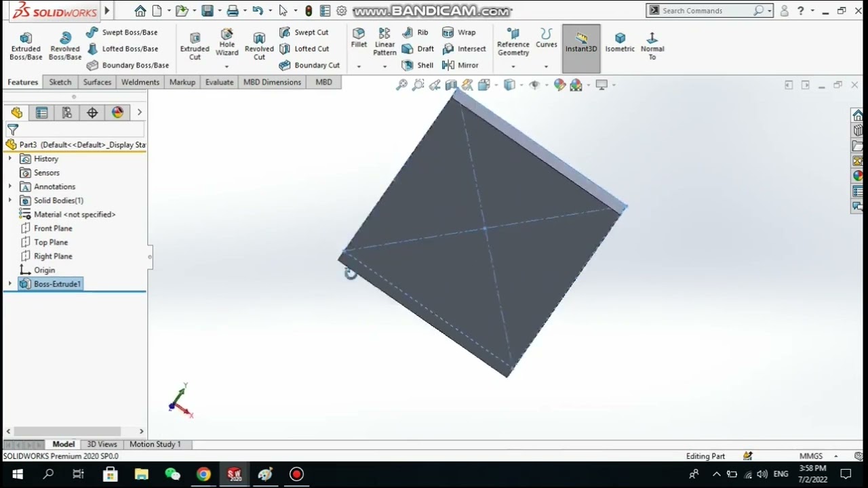
Task: Select the Intersect tool
Action: coord(465,49)
